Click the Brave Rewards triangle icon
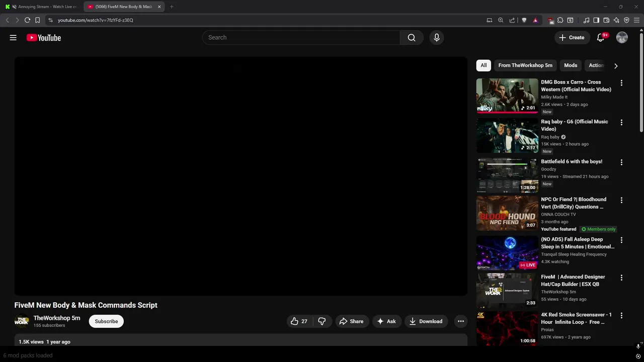The width and height of the screenshot is (644, 362). (x=535, y=20)
